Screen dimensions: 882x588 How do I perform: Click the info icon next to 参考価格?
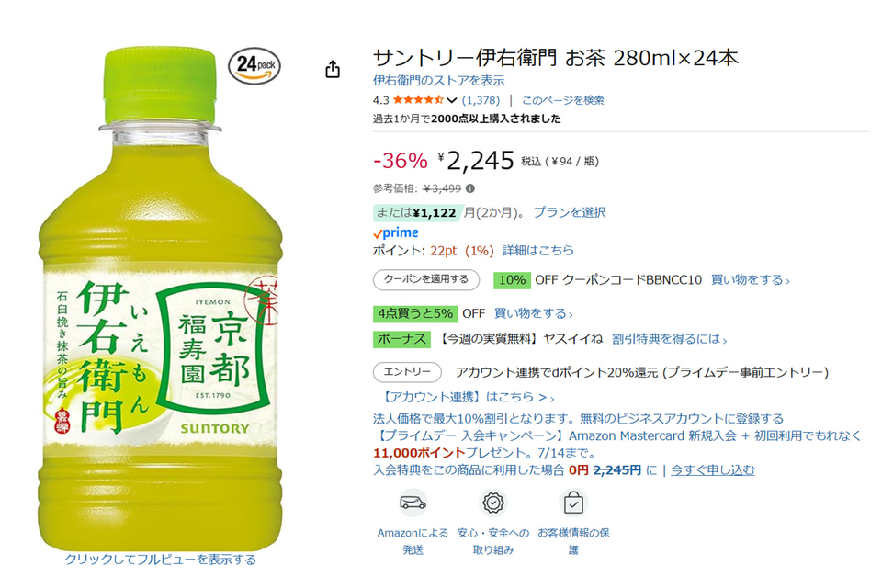pos(470,188)
